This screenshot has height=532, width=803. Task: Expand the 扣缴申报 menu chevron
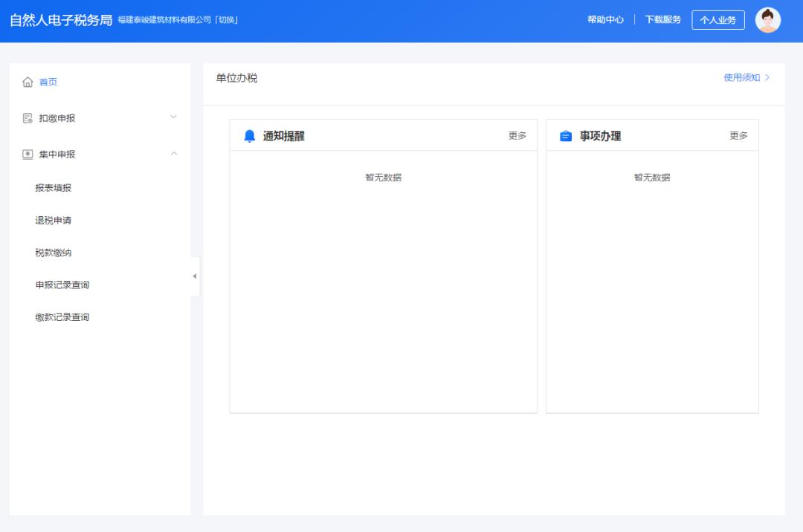175,117
